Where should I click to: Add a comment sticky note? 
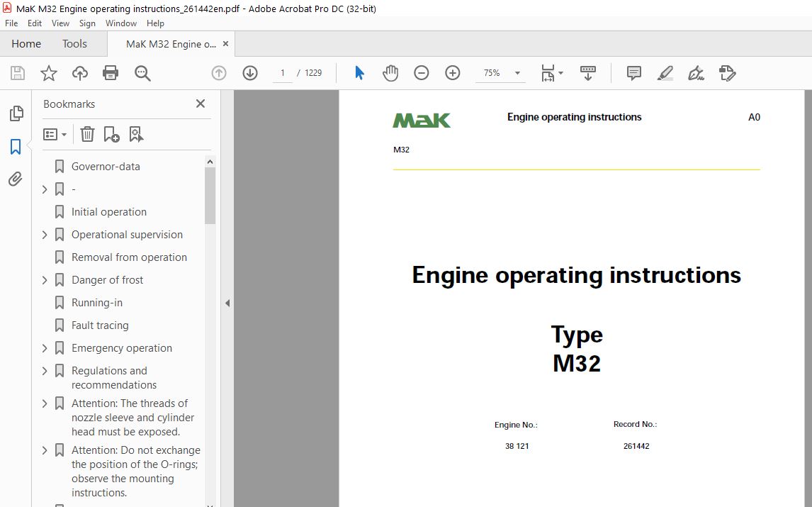coord(634,73)
